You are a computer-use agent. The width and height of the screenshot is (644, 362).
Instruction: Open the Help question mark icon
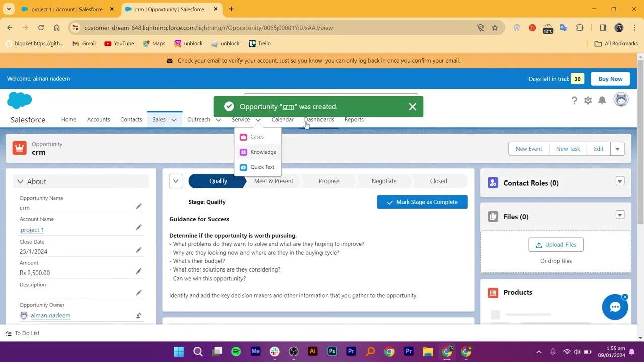point(574,100)
